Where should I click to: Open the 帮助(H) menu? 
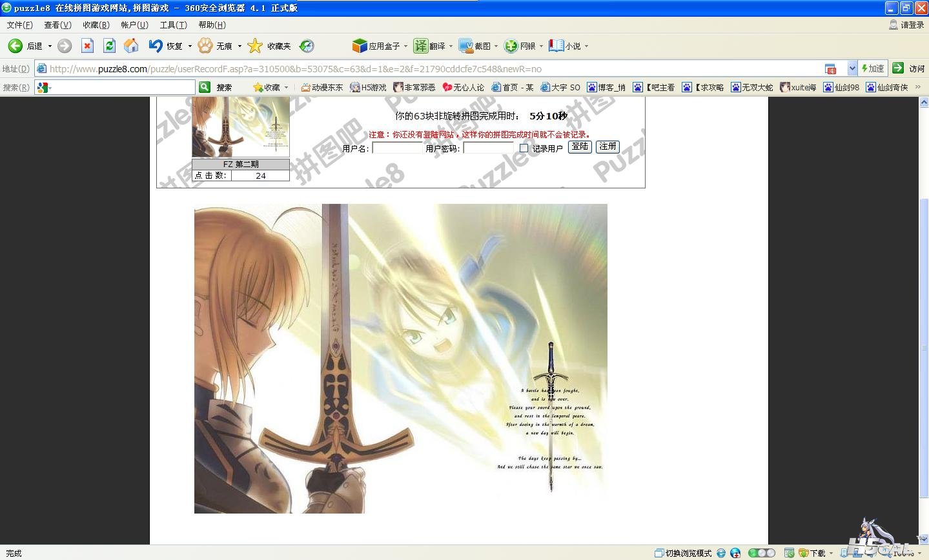point(212,25)
